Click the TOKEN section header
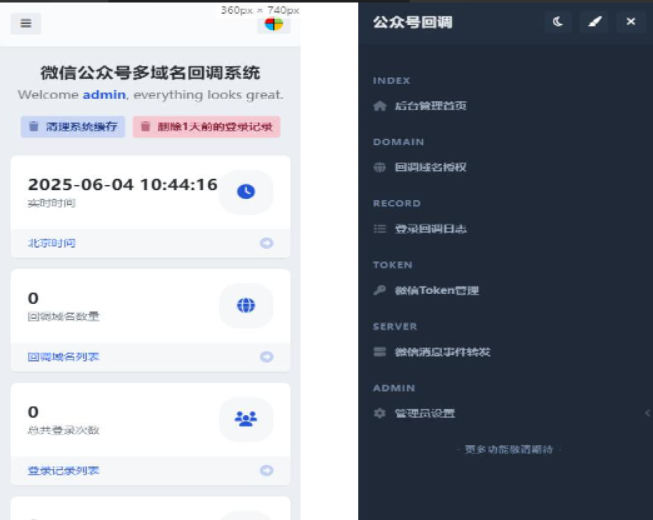653x520 pixels. (x=393, y=265)
